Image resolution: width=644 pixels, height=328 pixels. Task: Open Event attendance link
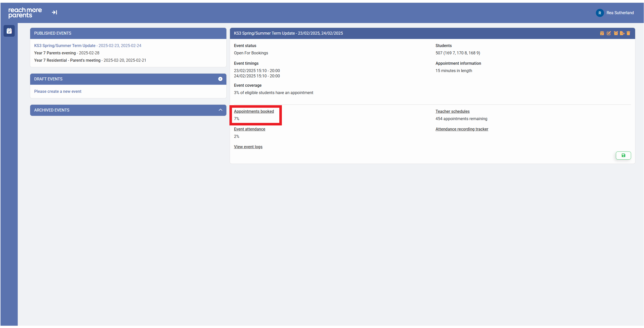(x=249, y=129)
